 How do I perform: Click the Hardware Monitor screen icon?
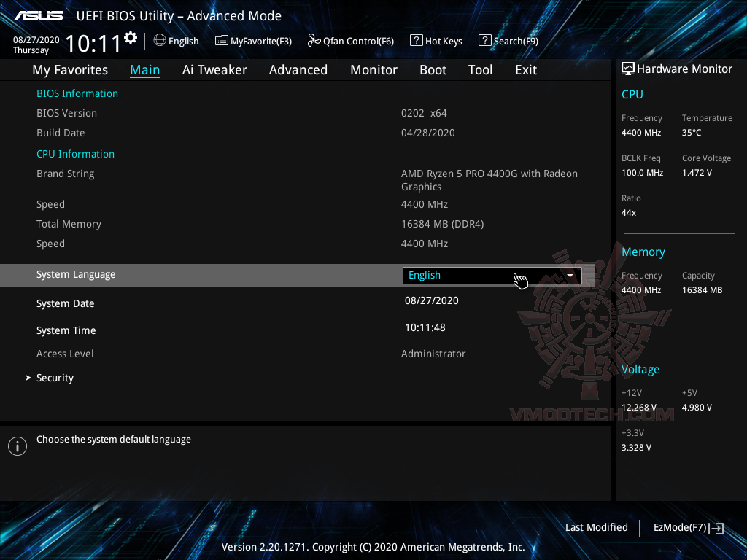tap(628, 69)
